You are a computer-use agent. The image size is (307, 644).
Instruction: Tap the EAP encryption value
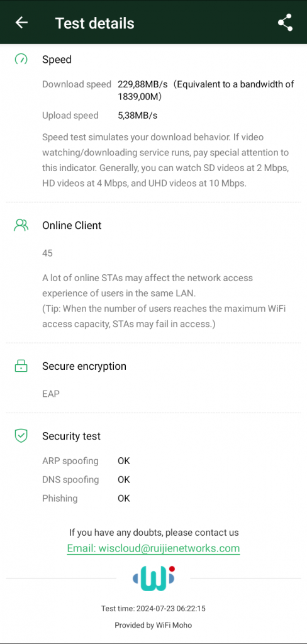(51, 394)
